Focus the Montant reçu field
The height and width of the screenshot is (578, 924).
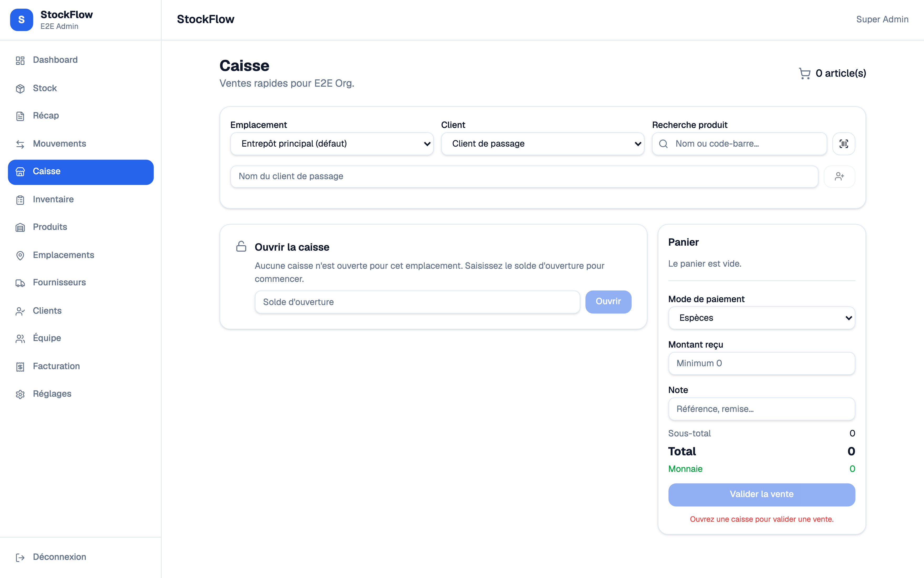(x=762, y=363)
